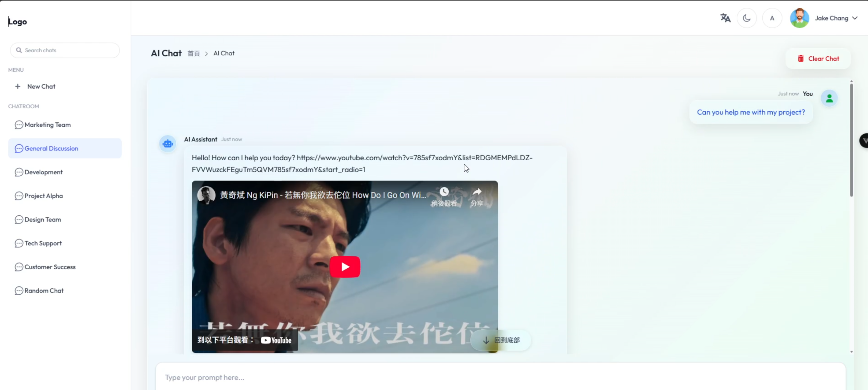Image resolution: width=868 pixels, height=390 pixels.
Task: Open the Tech Support chatroom
Action: point(43,243)
